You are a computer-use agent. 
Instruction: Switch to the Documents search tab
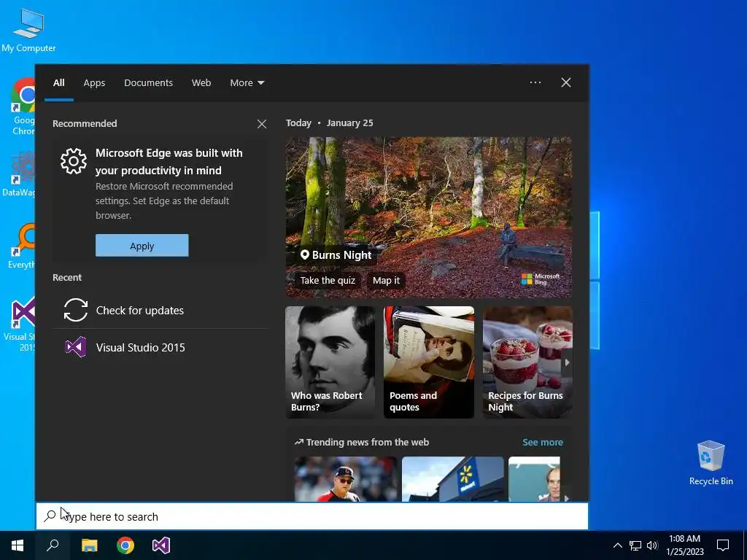click(148, 83)
